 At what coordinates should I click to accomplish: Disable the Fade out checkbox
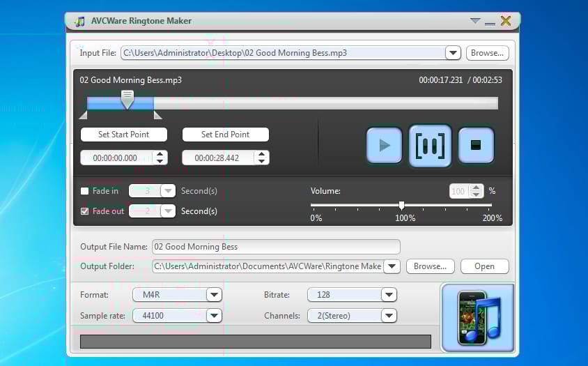(x=85, y=211)
